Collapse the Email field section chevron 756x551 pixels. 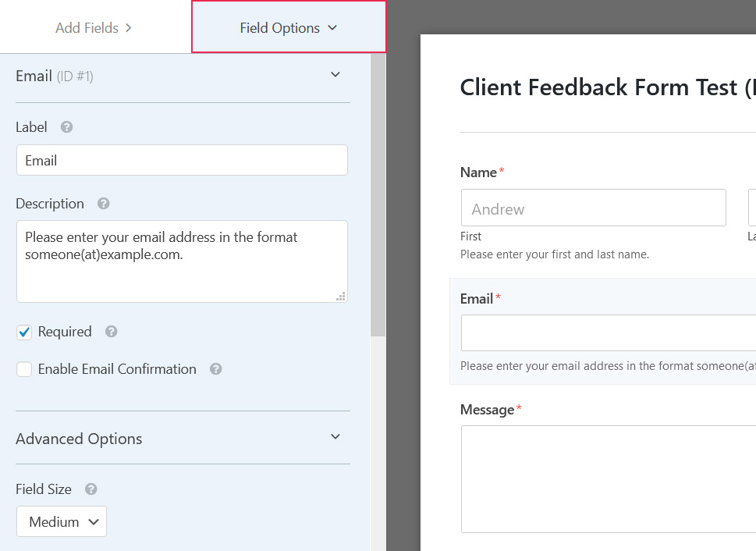tap(335, 75)
